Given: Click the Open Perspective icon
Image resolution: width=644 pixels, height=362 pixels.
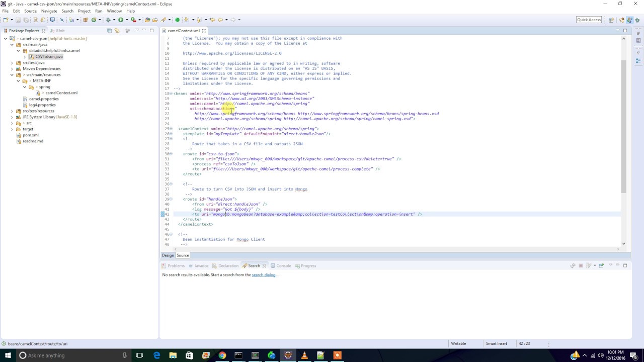Looking at the screenshot, I should point(611,20).
